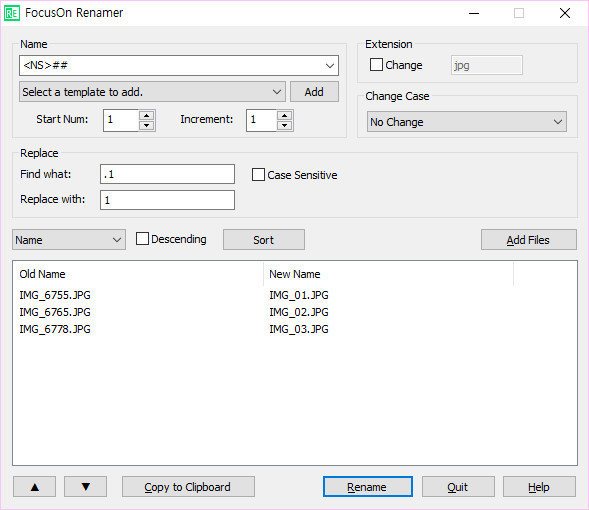This screenshot has height=510, width=589.
Task: Click the Find what text field
Action: [168, 174]
